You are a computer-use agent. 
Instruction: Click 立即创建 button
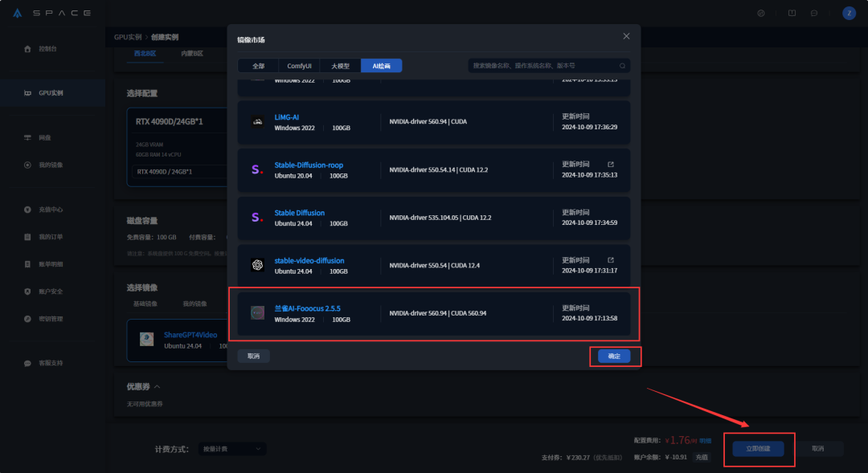pos(759,449)
